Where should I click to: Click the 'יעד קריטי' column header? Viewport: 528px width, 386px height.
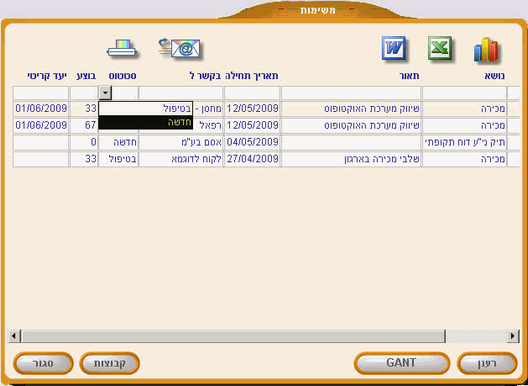[x=47, y=76]
